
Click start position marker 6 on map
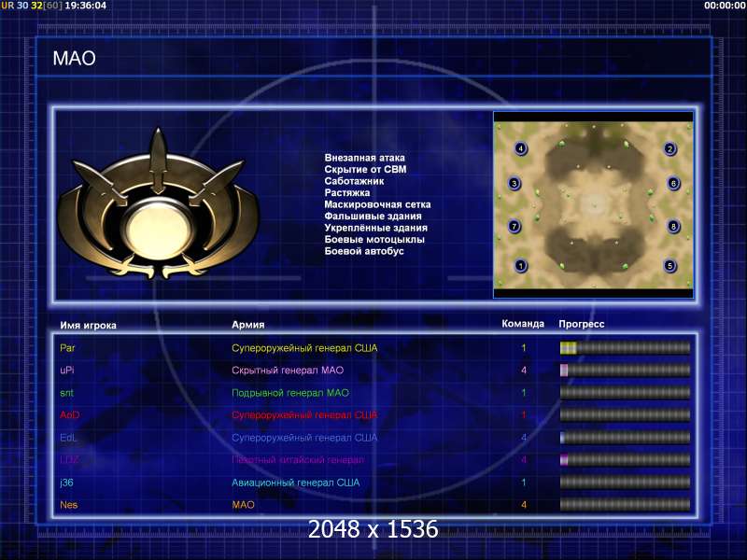point(673,183)
